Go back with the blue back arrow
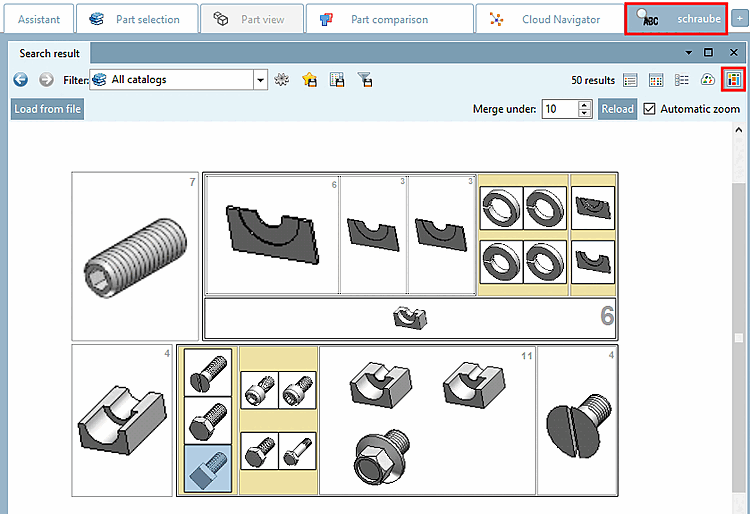This screenshot has height=514, width=750. pos(21,79)
